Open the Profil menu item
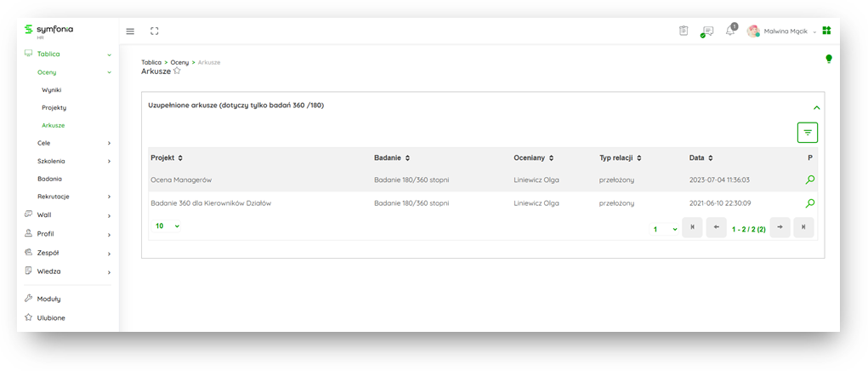This screenshot has height=371, width=868. point(45,234)
